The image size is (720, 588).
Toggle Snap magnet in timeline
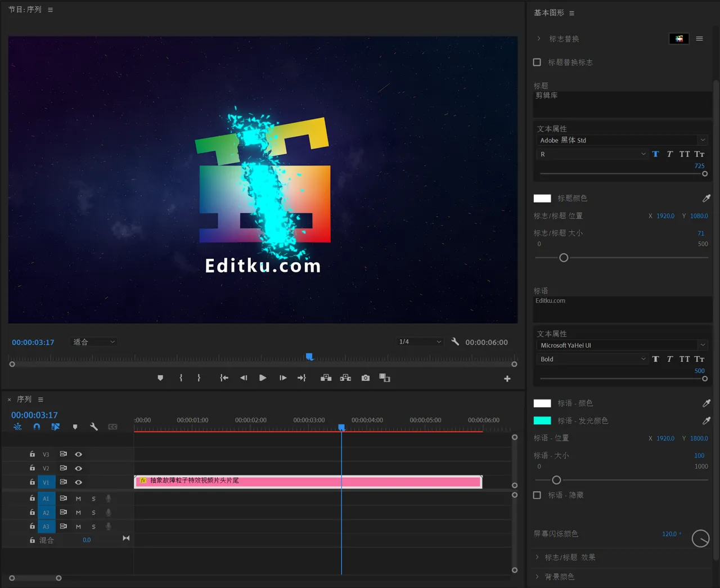[37, 427]
